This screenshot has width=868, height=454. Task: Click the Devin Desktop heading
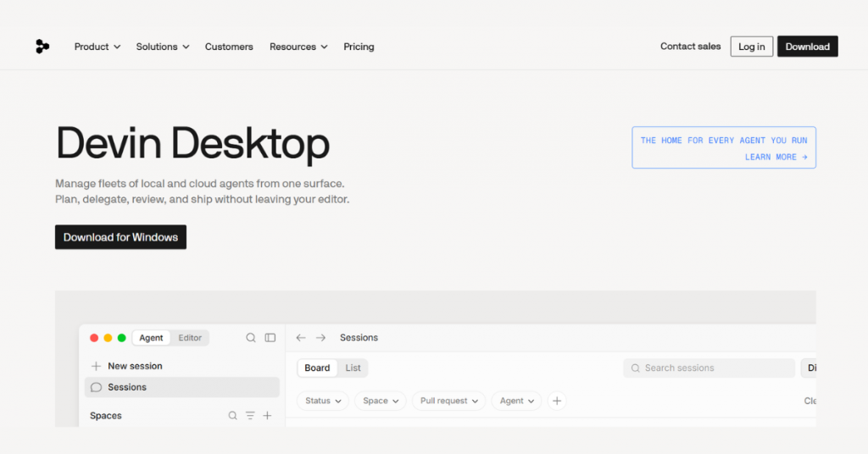click(x=192, y=143)
